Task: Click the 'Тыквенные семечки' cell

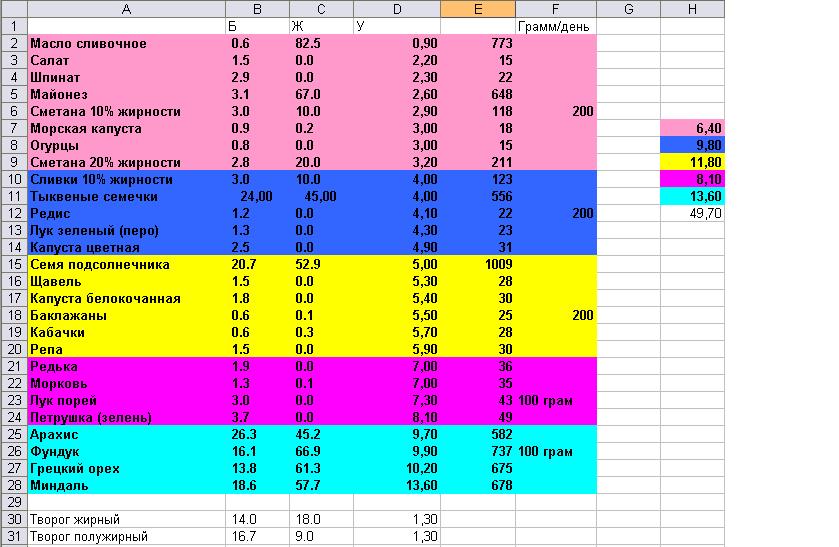Action: [x=126, y=197]
